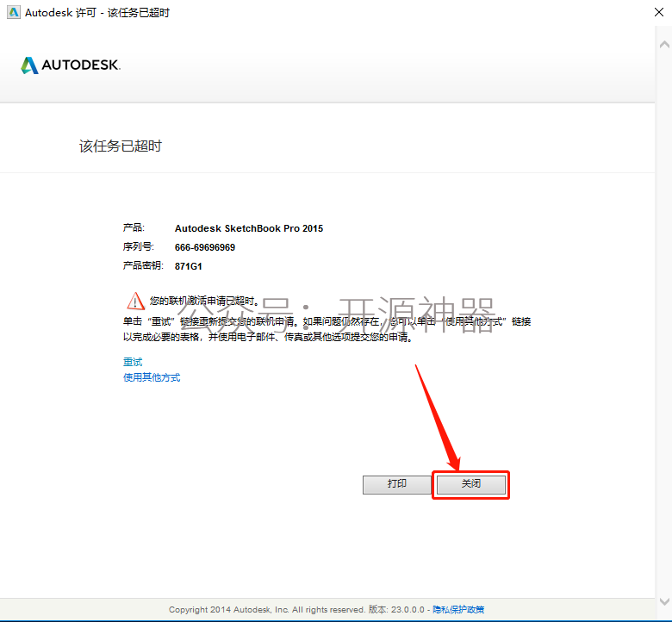Open the 隐私保护政策 link in footer

[458, 610]
